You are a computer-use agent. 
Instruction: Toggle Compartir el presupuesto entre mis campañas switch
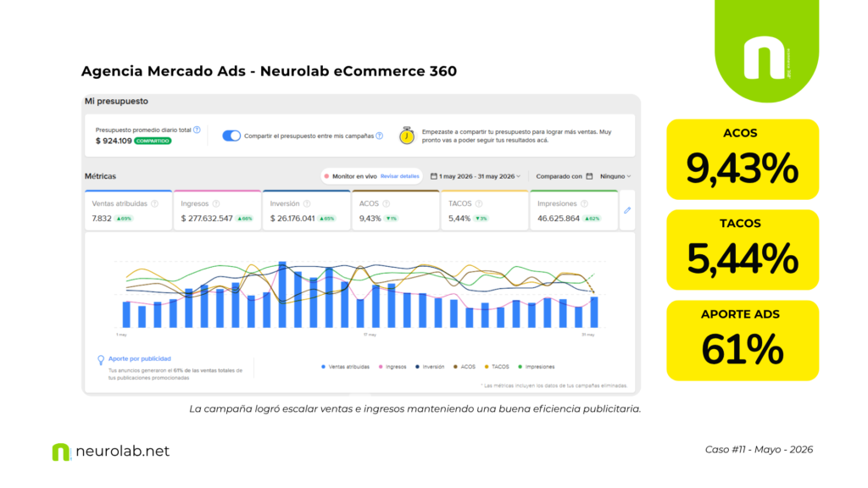231,136
